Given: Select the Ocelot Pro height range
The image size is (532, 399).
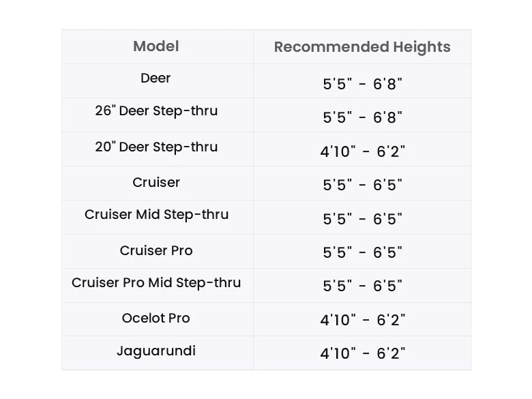Looking at the screenshot, I should pos(362,320).
